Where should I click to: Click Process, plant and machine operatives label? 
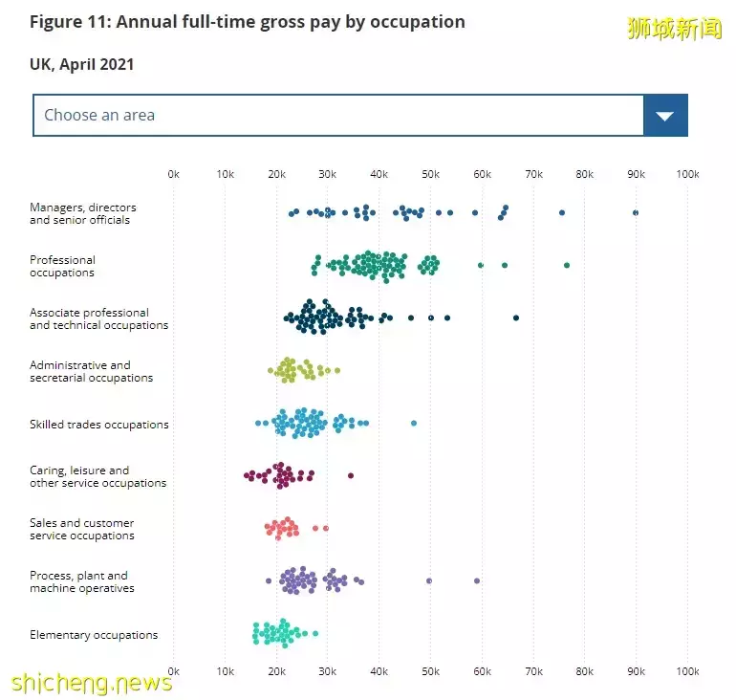82,581
